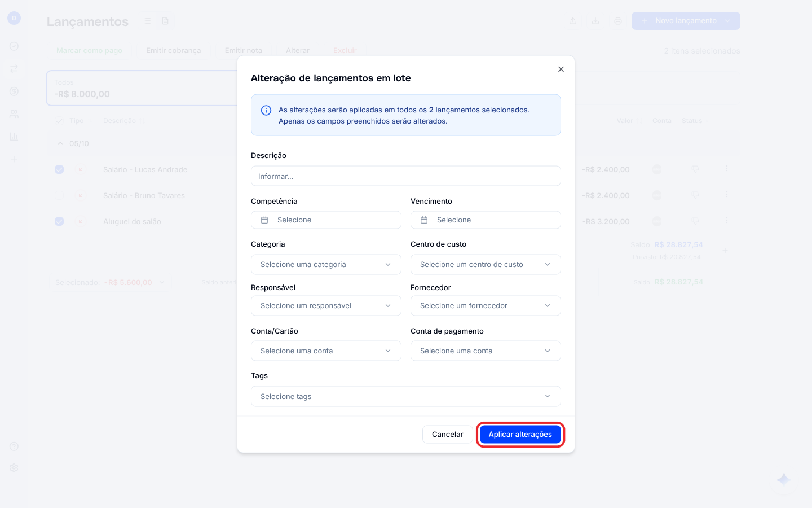Open the Tags dropdown
Viewport: 812px width, 508px height.
click(x=406, y=396)
